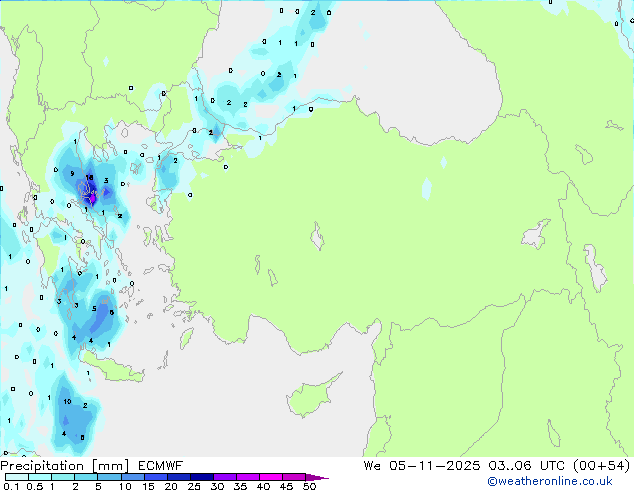Pick the 0.1–0.5 mm legend color swatch
Viewport: 634px width, 490px height.
(17, 477)
